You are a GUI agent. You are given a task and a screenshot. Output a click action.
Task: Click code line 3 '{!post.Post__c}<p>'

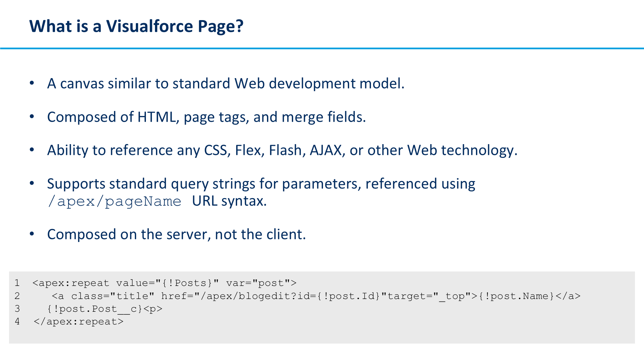click(105, 309)
